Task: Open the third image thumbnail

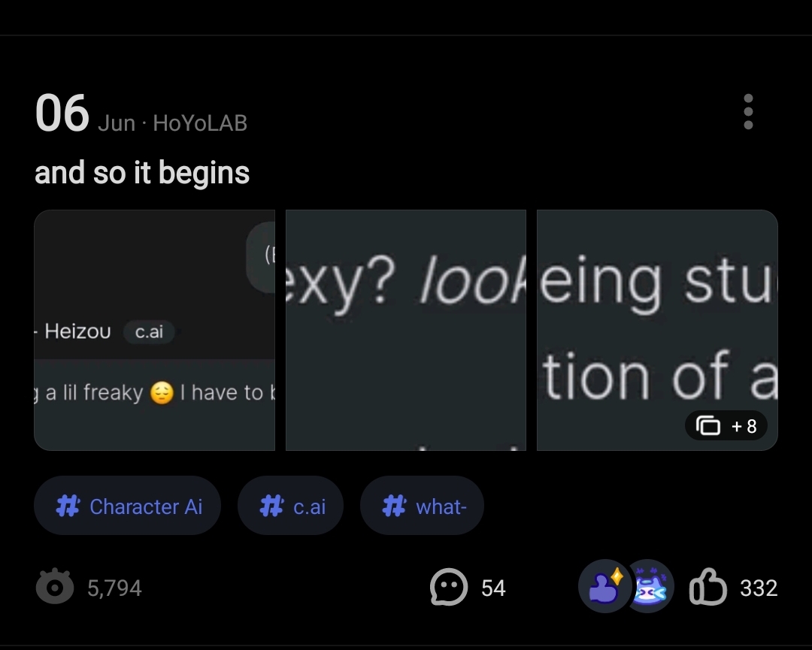Action: pos(656,316)
